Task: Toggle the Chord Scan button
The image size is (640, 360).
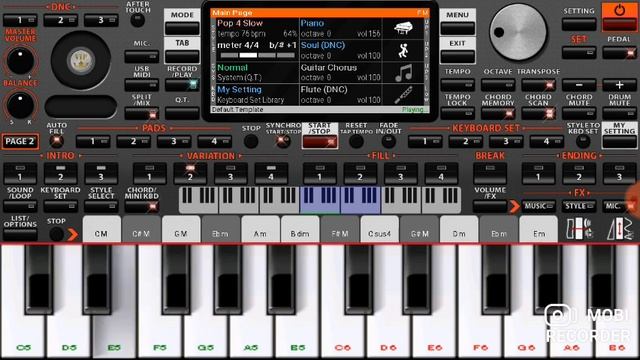Action: click(538, 113)
